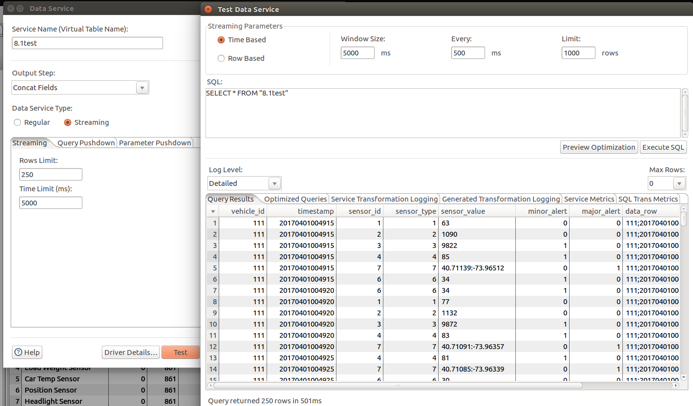
Task: Close the Test Data Service window
Action: [208, 9]
